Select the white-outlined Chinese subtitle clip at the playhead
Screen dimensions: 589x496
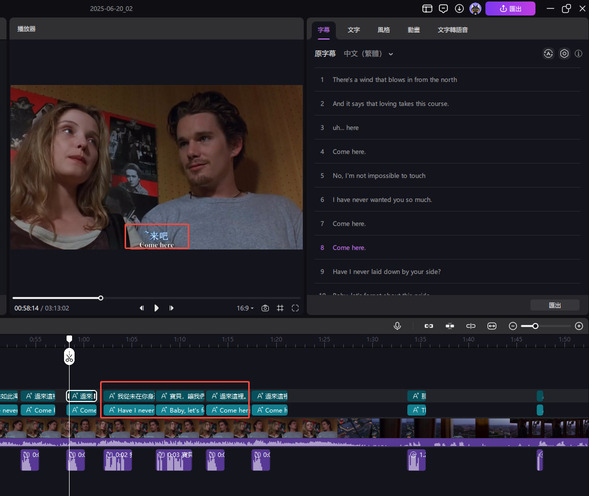[x=82, y=396]
